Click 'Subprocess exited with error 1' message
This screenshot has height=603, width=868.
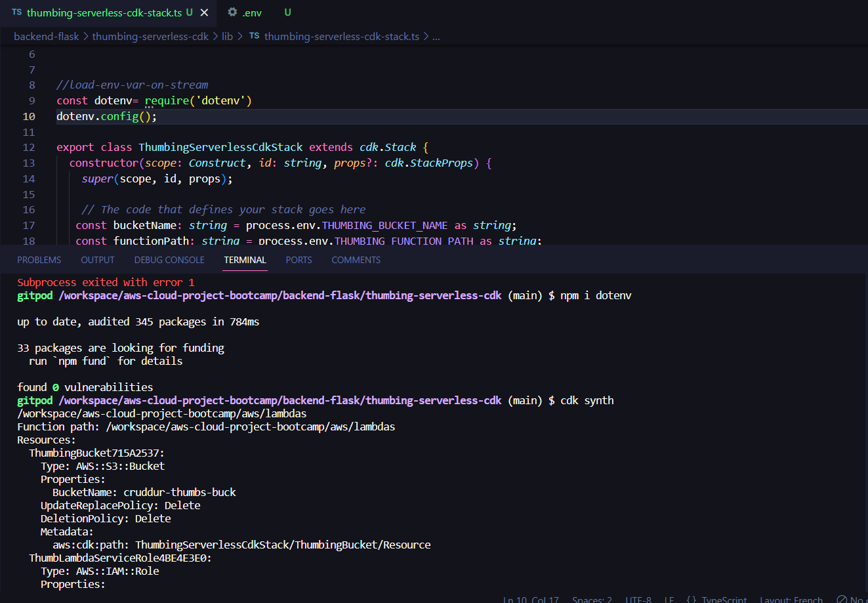[x=106, y=283]
